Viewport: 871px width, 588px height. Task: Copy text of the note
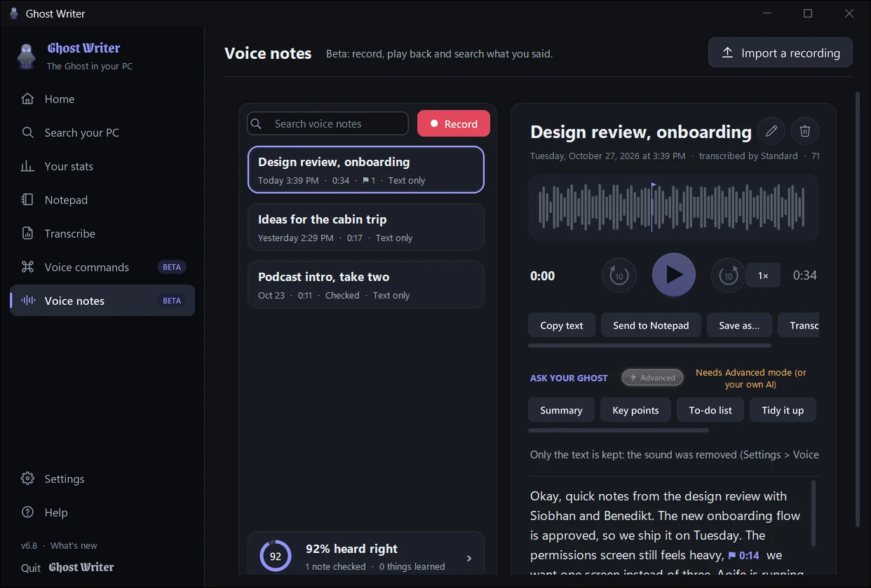tap(562, 325)
